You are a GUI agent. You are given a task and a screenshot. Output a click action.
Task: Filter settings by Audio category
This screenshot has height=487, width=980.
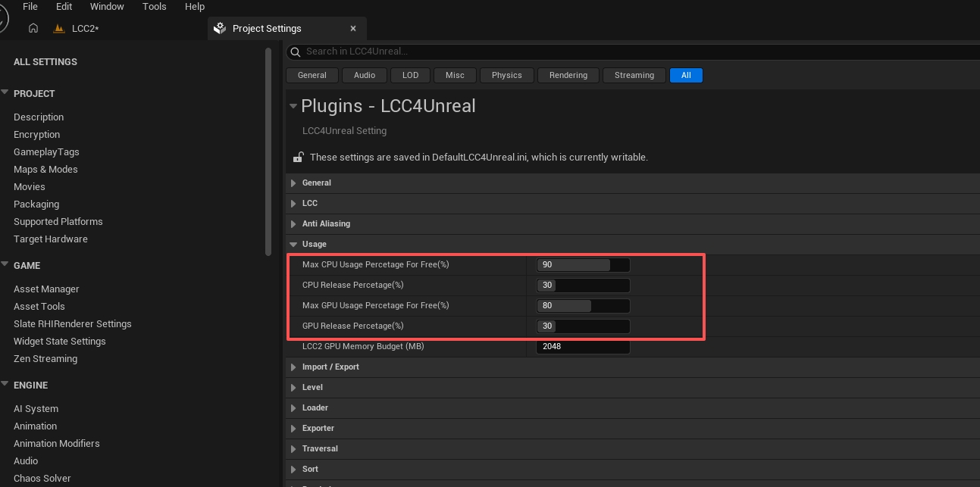(x=365, y=75)
